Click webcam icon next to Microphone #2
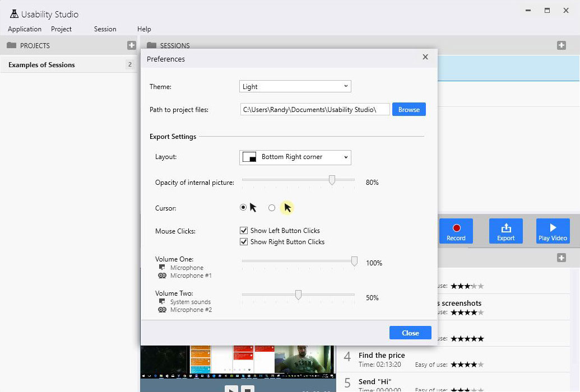Viewport: 580px width, 392px height. coord(162,310)
